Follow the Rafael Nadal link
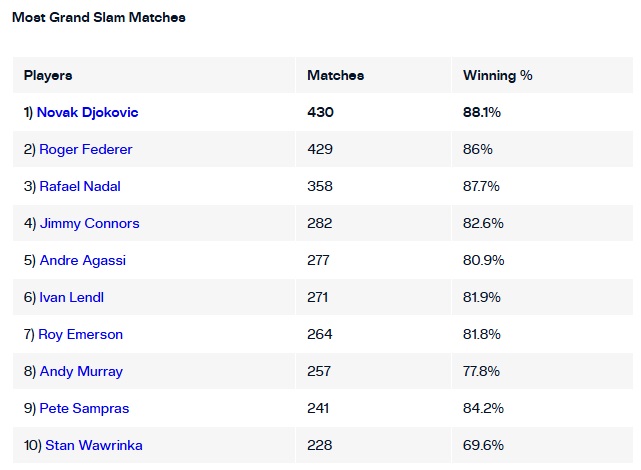 tap(80, 186)
